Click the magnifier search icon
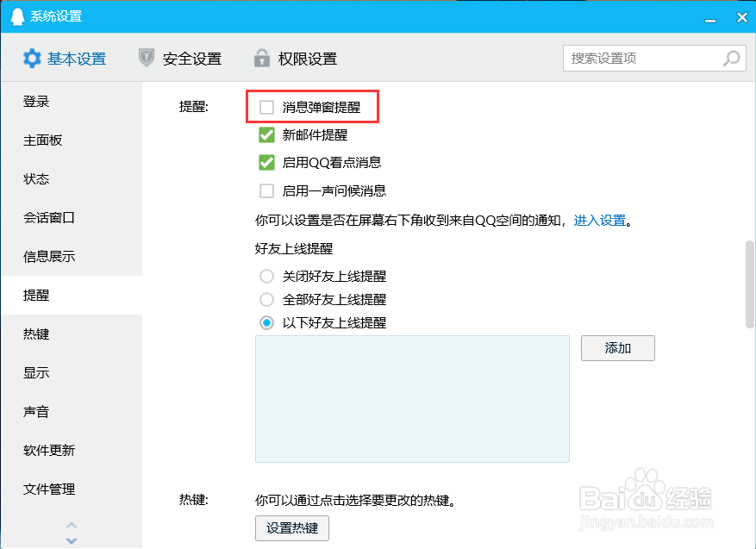756x549 pixels. pyautogui.click(x=731, y=59)
